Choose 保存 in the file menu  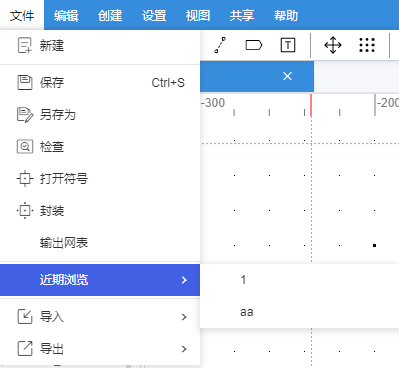tap(100, 82)
